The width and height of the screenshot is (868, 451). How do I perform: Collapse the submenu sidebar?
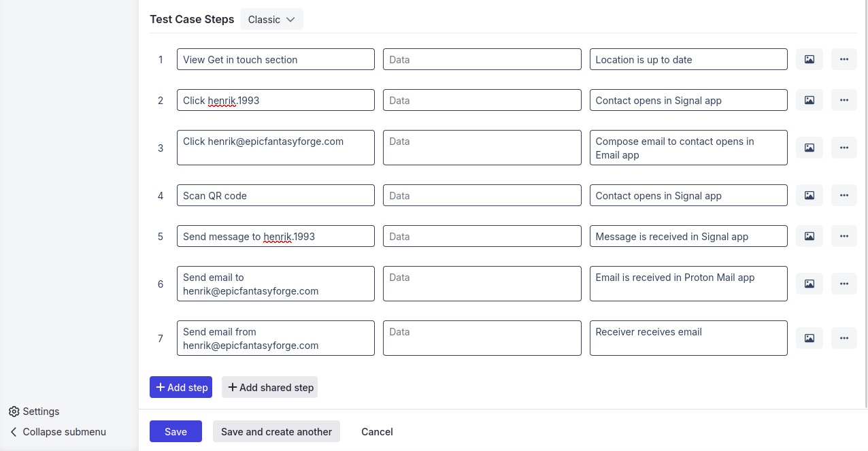tap(58, 432)
